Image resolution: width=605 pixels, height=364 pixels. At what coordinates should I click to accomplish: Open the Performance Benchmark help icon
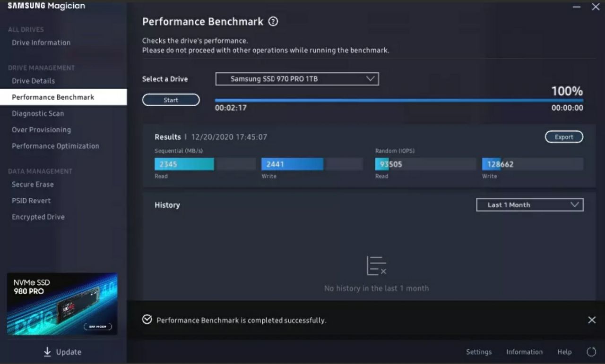(x=273, y=22)
